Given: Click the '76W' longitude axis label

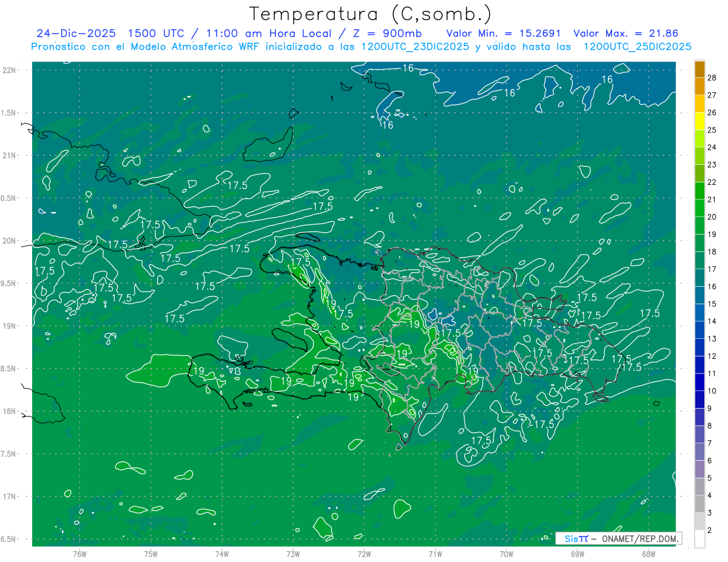Looking at the screenshot, I should click(79, 554).
